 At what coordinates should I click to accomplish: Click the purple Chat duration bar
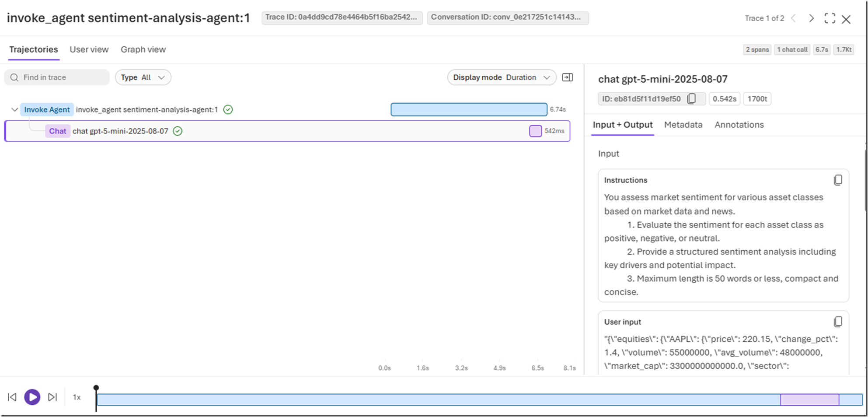click(536, 131)
